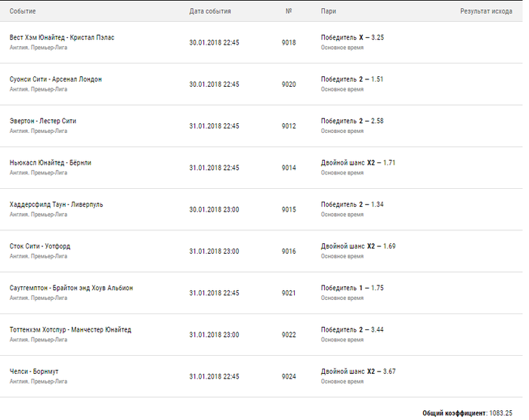This screenshot has width=529, height=420.
Task: Click event number 9020
Action: click(x=289, y=84)
